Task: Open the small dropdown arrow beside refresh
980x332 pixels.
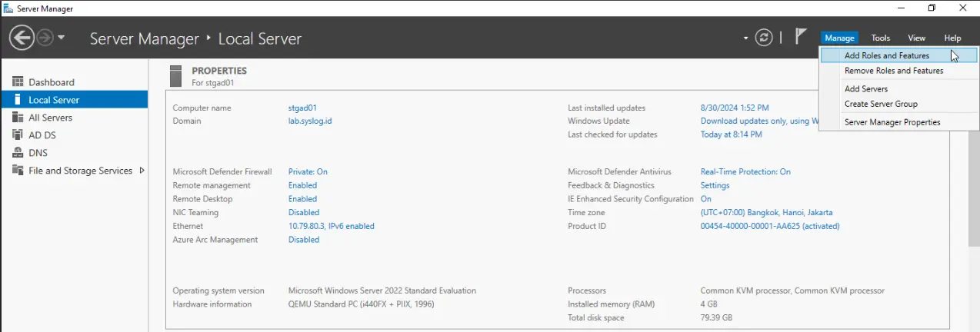Action: (x=745, y=38)
